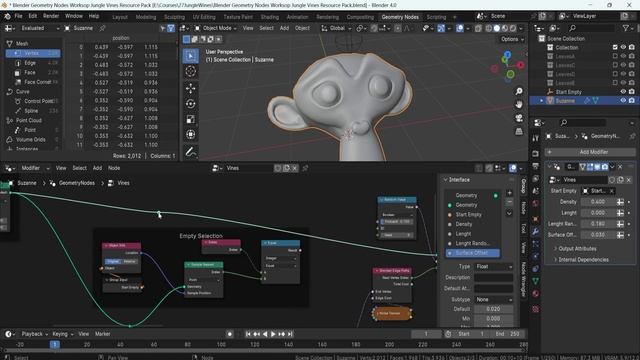
Task: Click the outliner filter funnel icon
Action: (x=626, y=28)
